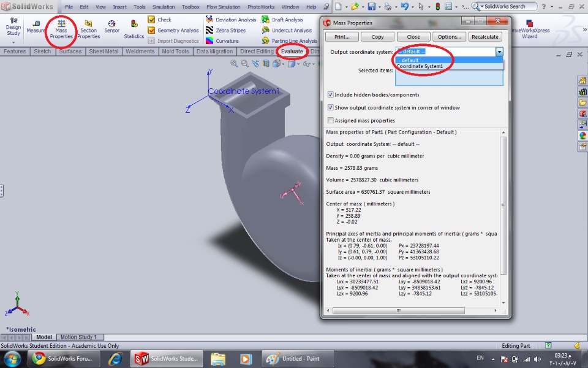This screenshot has height=368, width=588.
Task: Click the Output coordinate system dropdown arrow
Action: coord(499,52)
